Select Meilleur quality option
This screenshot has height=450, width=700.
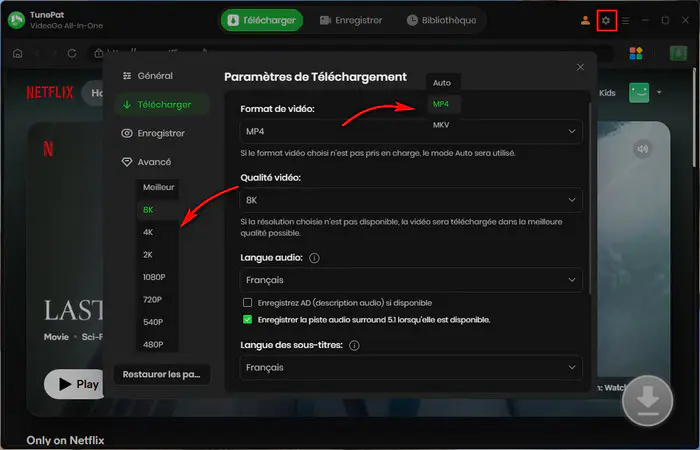point(158,188)
